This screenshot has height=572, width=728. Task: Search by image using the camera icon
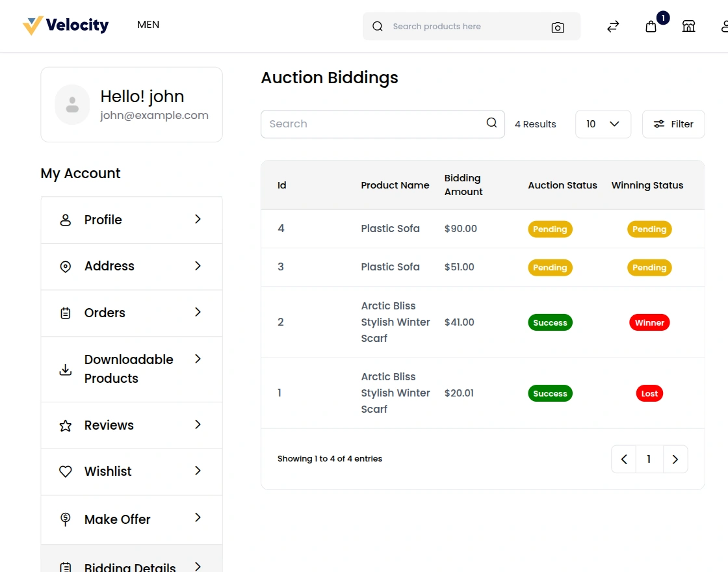click(x=557, y=27)
